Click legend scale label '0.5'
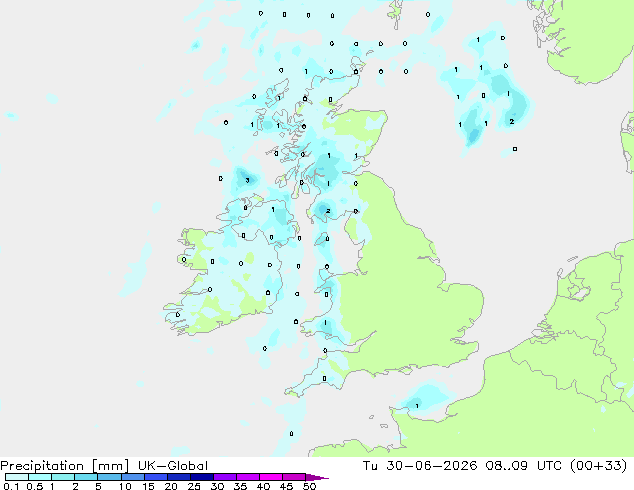This screenshot has height=490, width=634. 34,486
